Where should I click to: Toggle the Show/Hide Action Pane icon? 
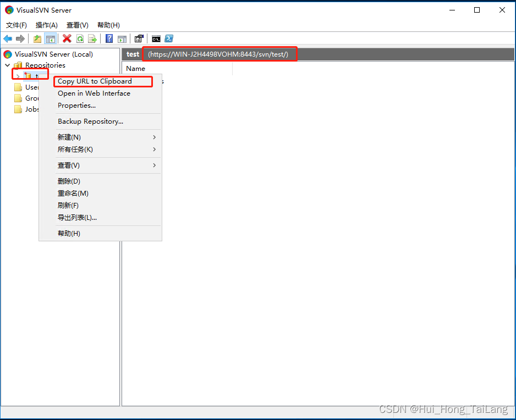coord(122,39)
